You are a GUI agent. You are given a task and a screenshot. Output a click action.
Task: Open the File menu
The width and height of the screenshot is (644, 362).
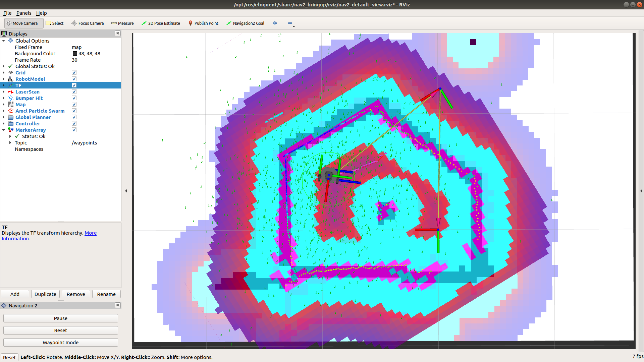[7, 13]
